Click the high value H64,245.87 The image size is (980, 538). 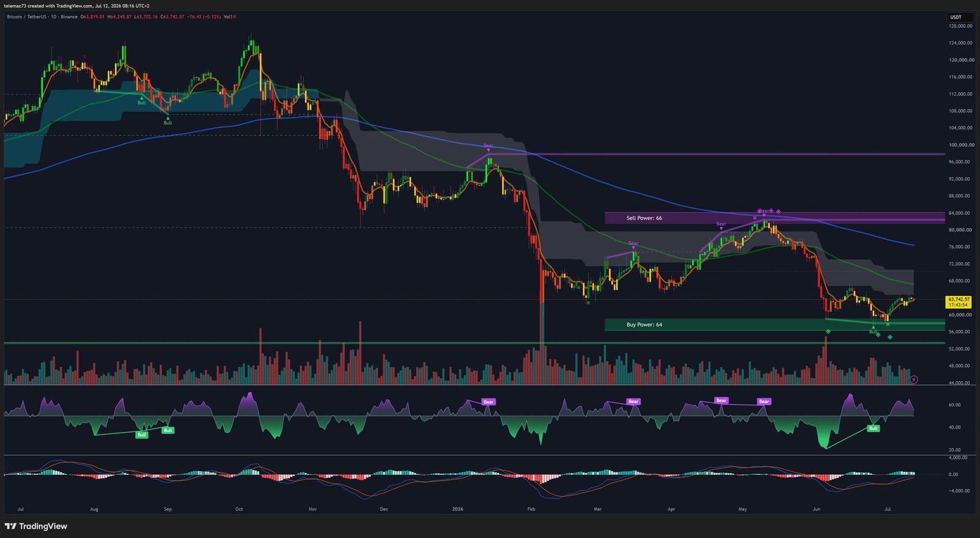(x=119, y=17)
